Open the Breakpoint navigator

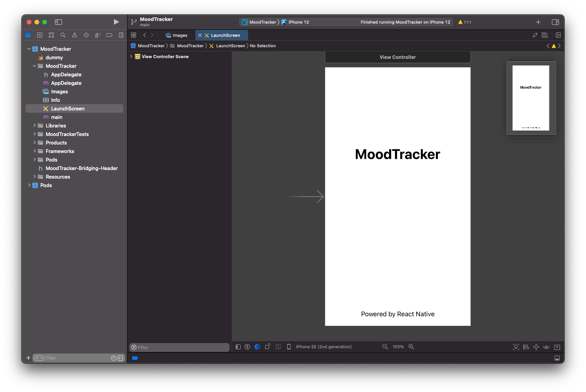[109, 35]
